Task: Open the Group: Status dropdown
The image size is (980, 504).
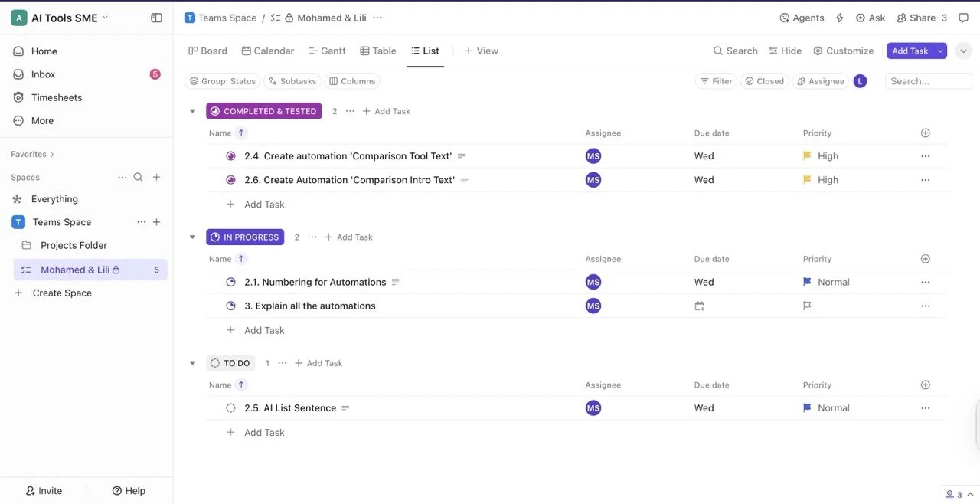Action: click(x=223, y=81)
